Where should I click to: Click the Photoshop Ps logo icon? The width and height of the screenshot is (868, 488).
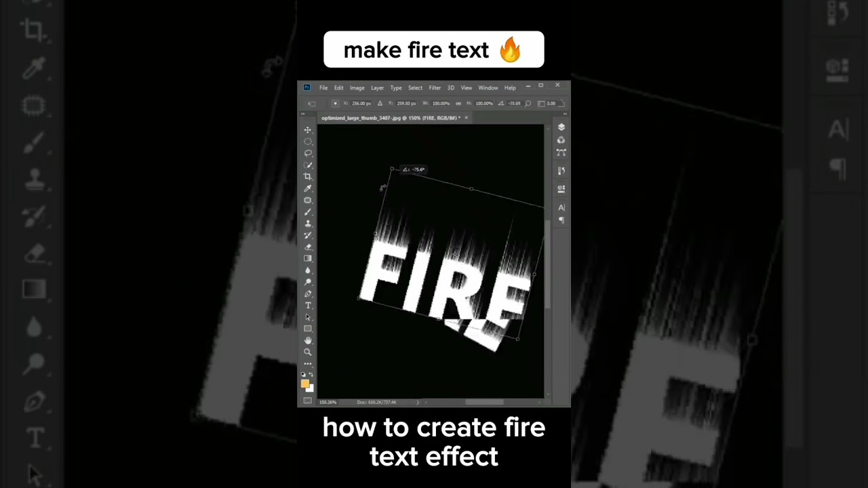(307, 87)
